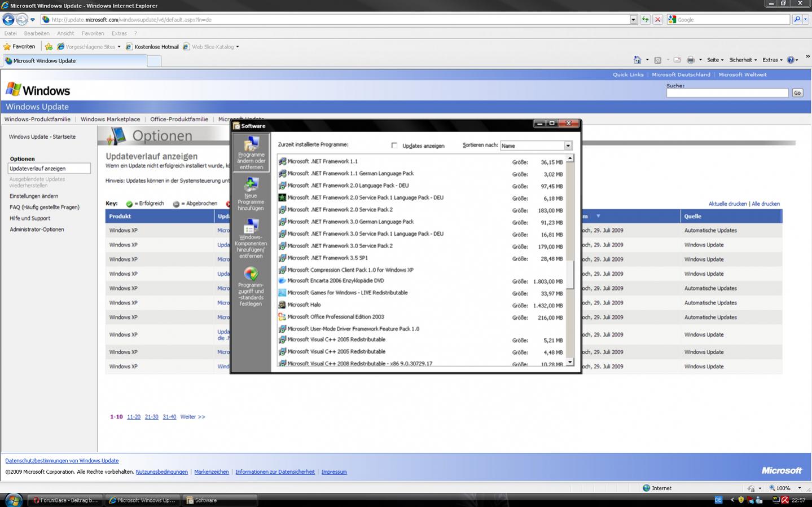Click the Software list scroll up arrow

(x=570, y=158)
